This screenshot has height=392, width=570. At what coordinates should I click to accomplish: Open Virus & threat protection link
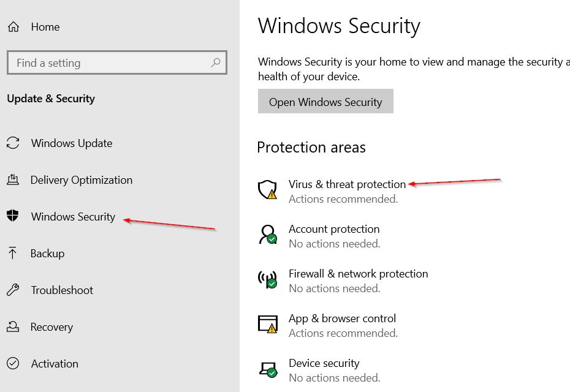click(x=347, y=184)
